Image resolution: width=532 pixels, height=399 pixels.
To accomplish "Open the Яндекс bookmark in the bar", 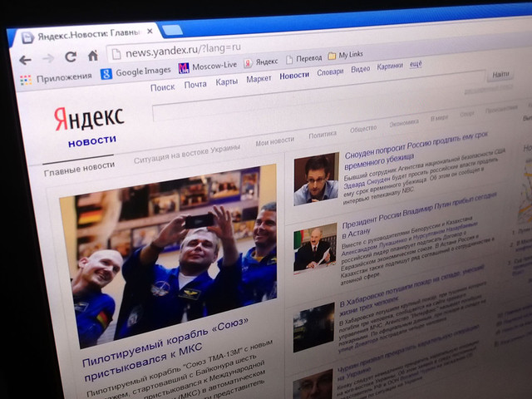I will coord(261,62).
